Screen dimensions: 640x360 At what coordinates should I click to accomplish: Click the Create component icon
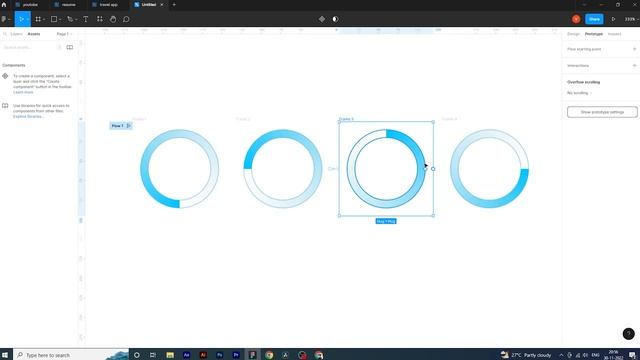click(322, 19)
